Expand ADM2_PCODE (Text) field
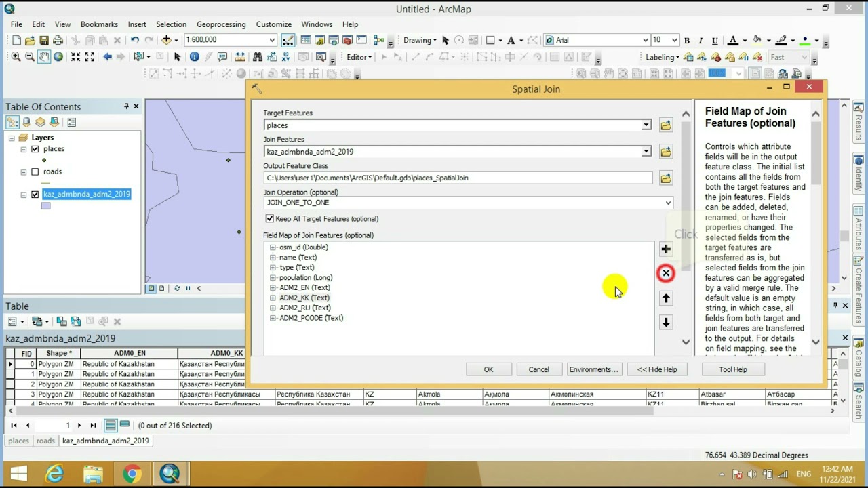 click(273, 318)
